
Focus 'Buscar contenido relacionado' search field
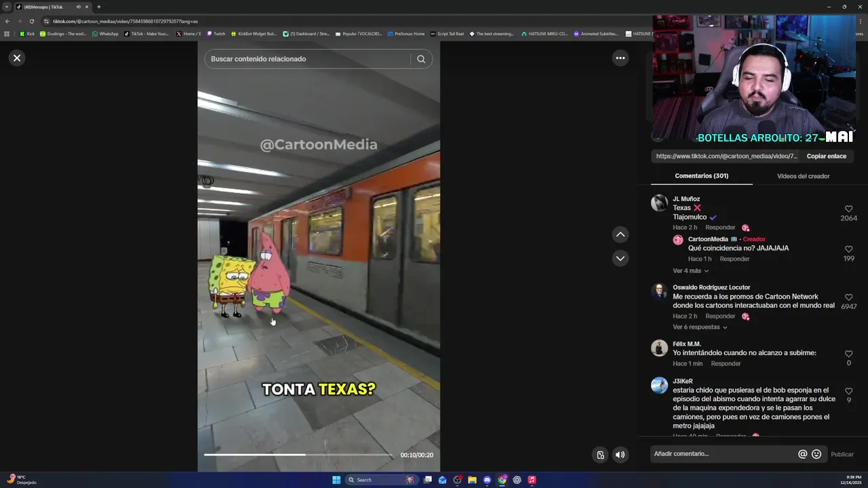[309, 59]
